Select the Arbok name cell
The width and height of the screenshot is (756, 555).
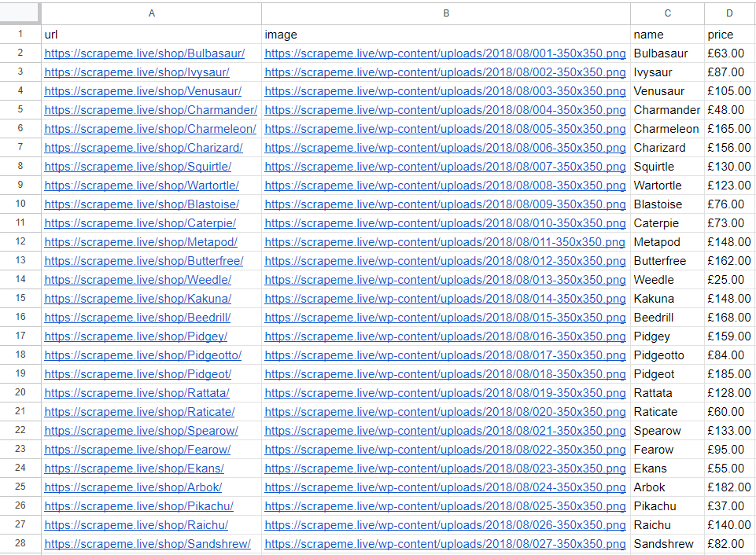coord(667,487)
